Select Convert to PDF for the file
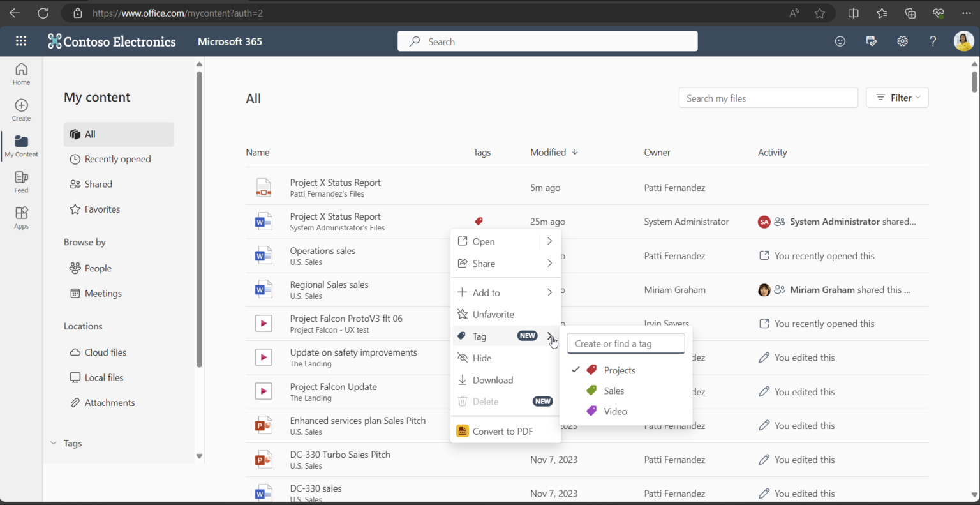 502,430
